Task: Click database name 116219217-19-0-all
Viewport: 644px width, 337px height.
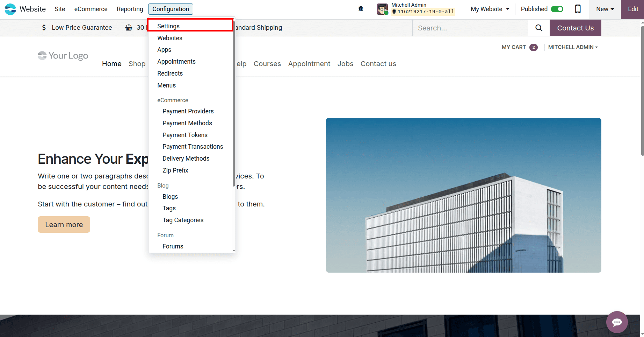Action: 424,12
